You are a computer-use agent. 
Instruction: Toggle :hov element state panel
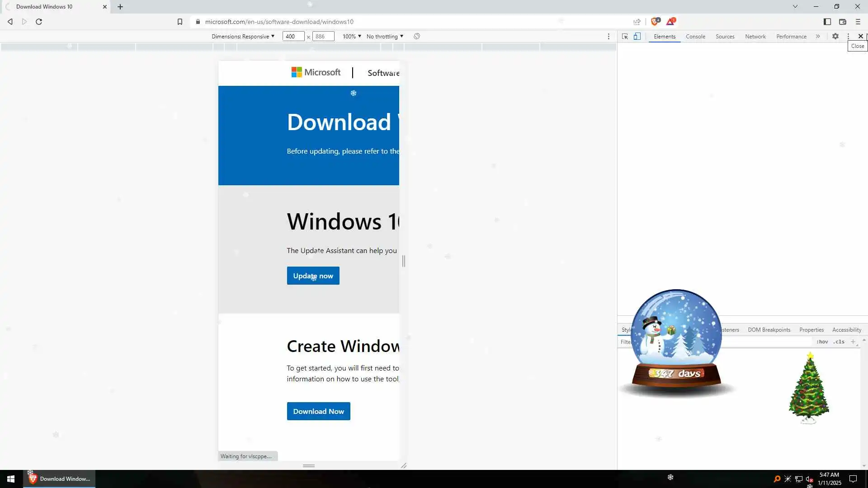pyautogui.click(x=822, y=342)
